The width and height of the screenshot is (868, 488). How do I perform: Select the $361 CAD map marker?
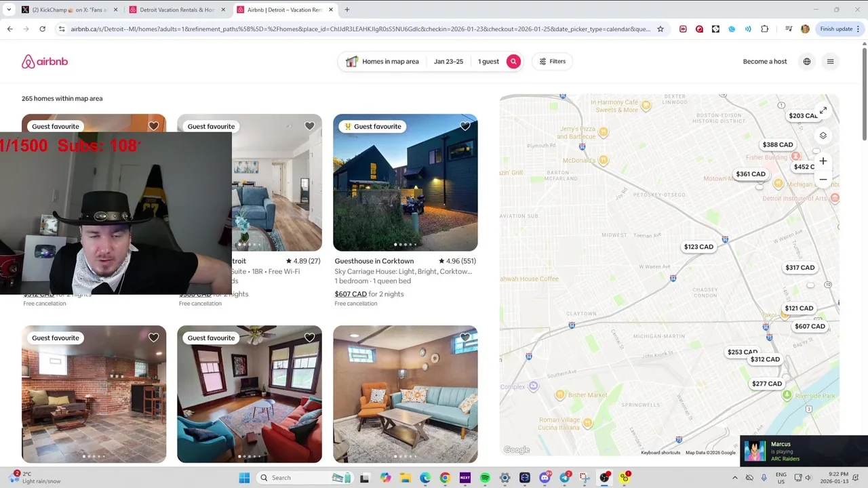751,174
